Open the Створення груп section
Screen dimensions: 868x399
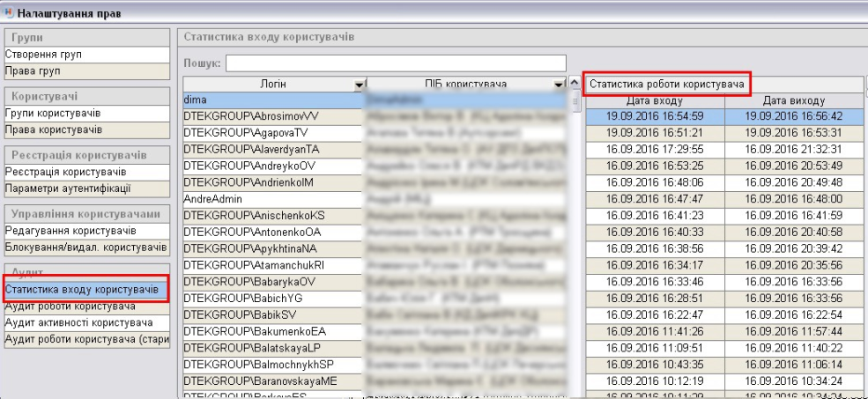(x=44, y=55)
